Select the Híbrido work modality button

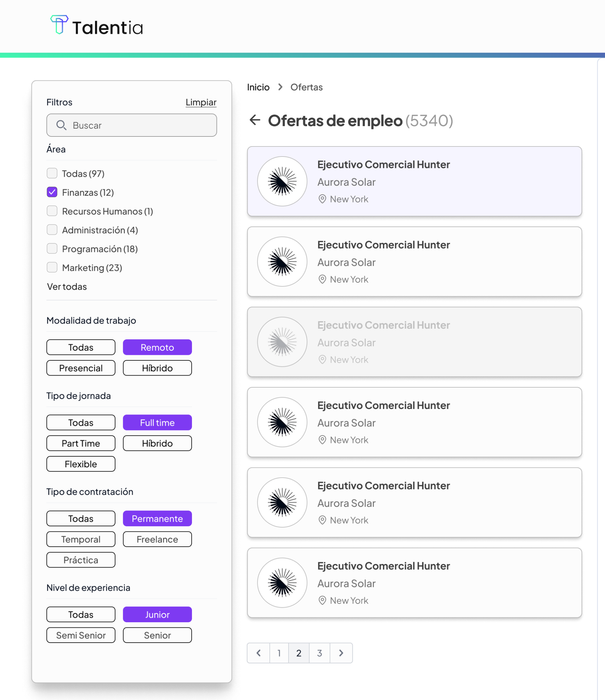157,368
